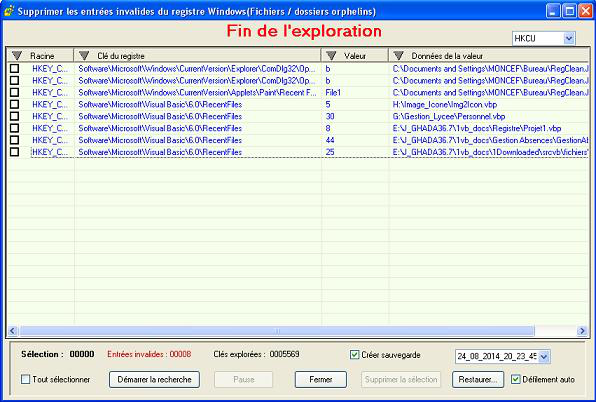Viewport: 596px width, 402px height.
Task: Select the H:\Image_Icone\Img2Icon.vbp data cell
Action: point(445,104)
